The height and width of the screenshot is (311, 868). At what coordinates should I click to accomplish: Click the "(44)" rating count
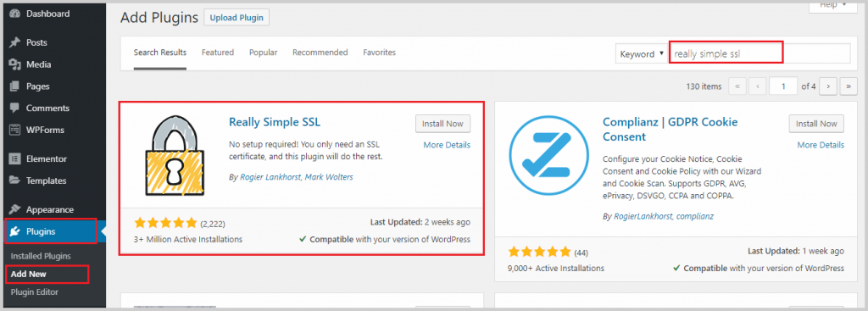(x=581, y=253)
